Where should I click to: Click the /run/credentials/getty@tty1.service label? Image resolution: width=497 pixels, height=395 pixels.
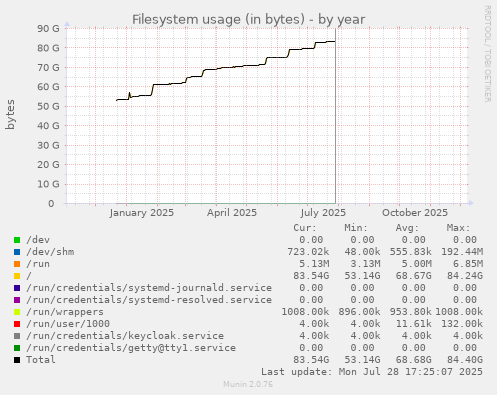pyautogui.click(x=131, y=348)
